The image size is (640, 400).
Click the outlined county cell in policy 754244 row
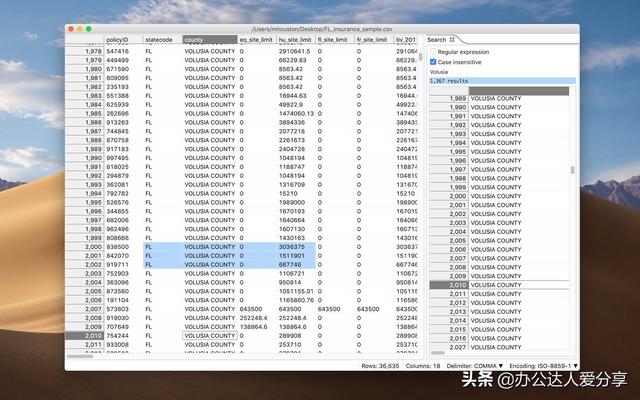(x=210, y=336)
